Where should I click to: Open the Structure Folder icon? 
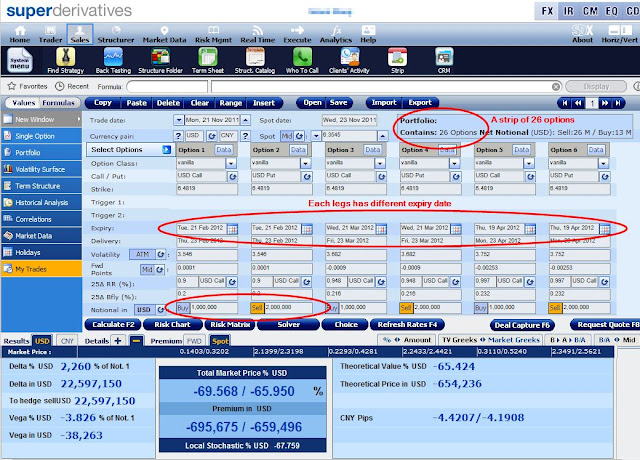click(160, 60)
